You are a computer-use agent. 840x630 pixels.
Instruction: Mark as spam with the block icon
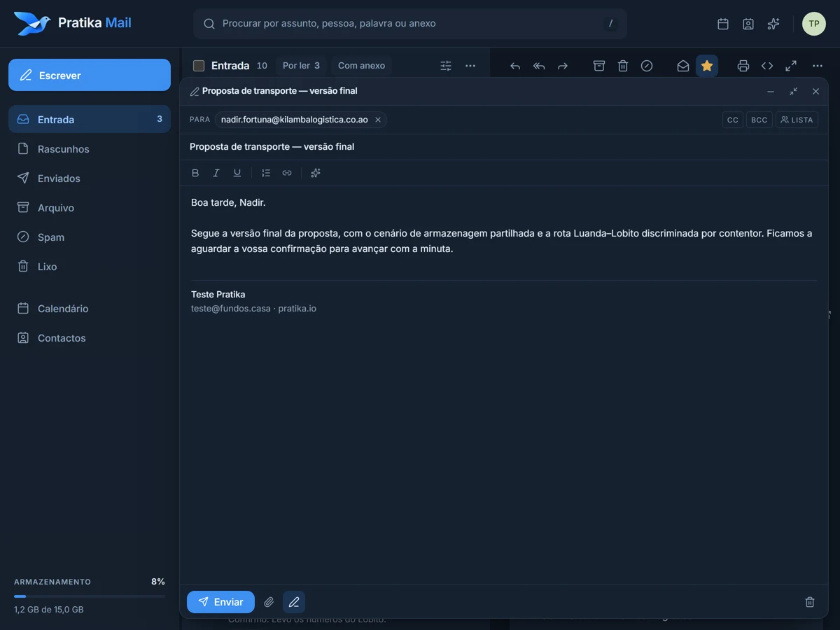tap(647, 66)
